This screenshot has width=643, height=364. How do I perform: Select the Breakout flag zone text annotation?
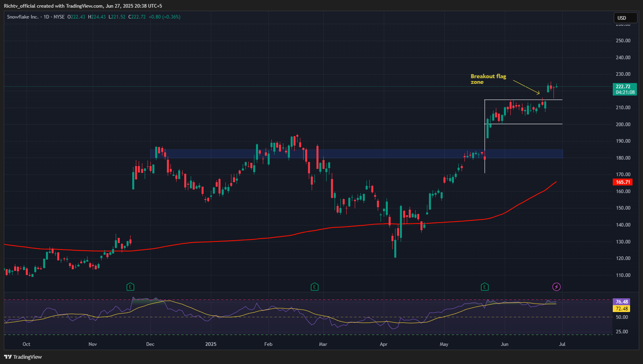coord(488,79)
